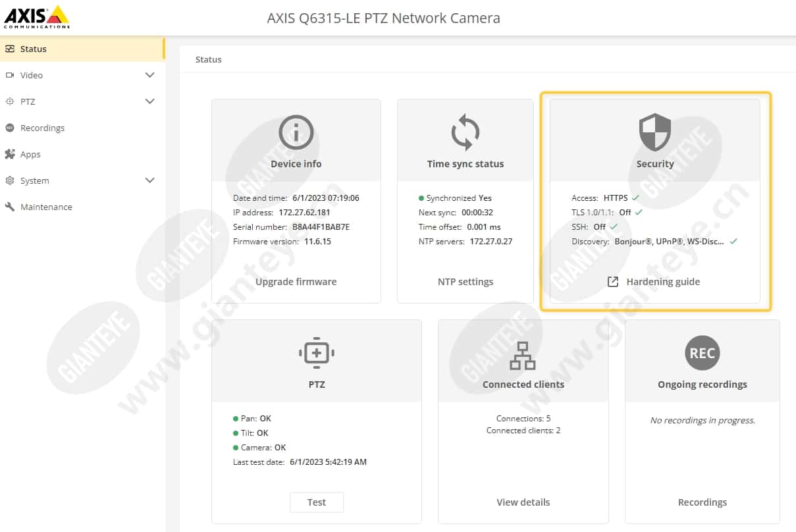Click the SSH Off checkmark
The width and height of the screenshot is (796, 532).
pos(614,226)
